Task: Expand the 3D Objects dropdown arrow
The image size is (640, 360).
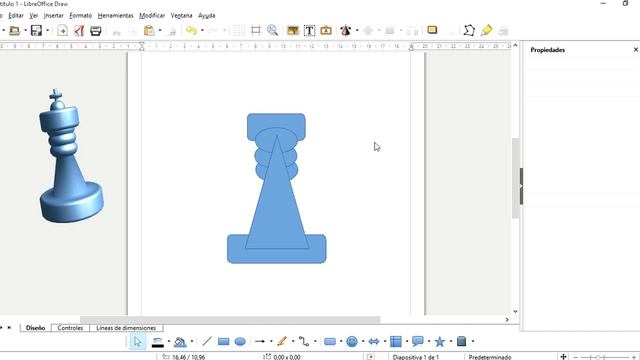Action: click(x=473, y=342)
